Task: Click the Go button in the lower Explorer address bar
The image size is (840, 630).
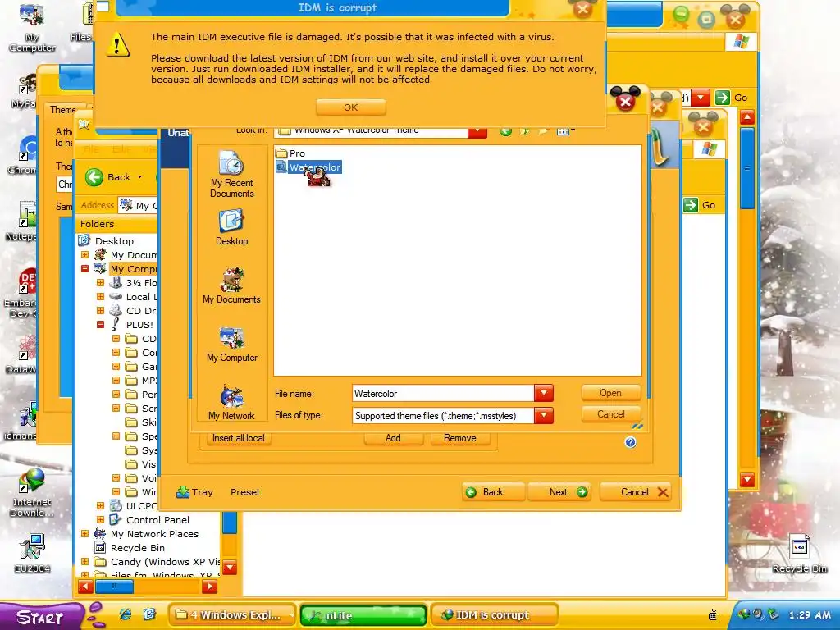Action: click(x=700, y=204)
